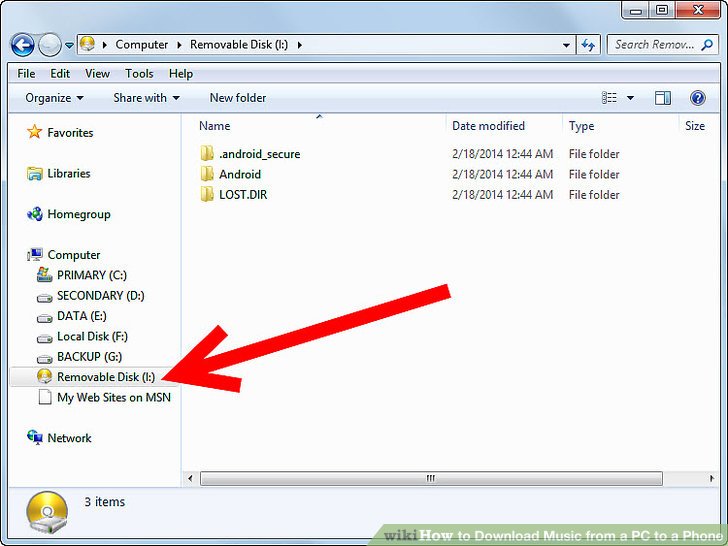Click the horizontal scrollbar left arrow
Viewport: 728px width, 546px height.
pos(190,478)
